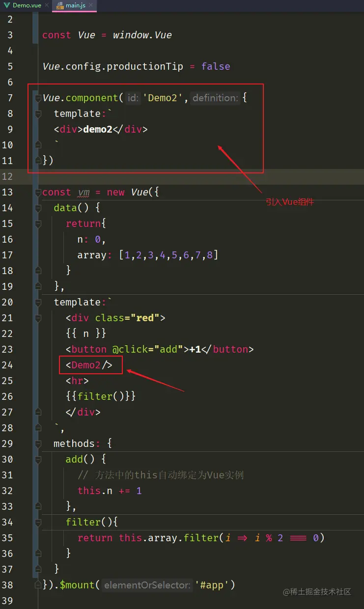This screenshot has width=364, height=609.
Task: Click the fold end marker on line 28
Action: pos(38,428)
